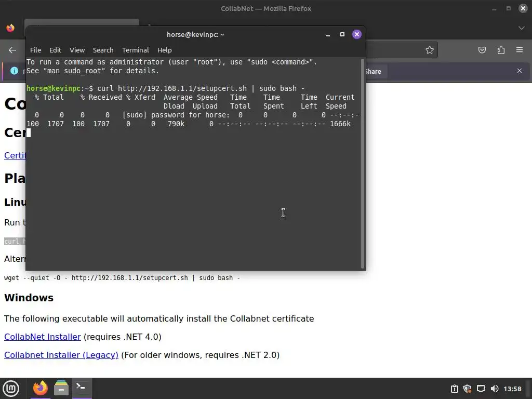Open the update manager shield tray icon
Image resolution: width=532 pixels, height=399 pixels.
point(467,389)
